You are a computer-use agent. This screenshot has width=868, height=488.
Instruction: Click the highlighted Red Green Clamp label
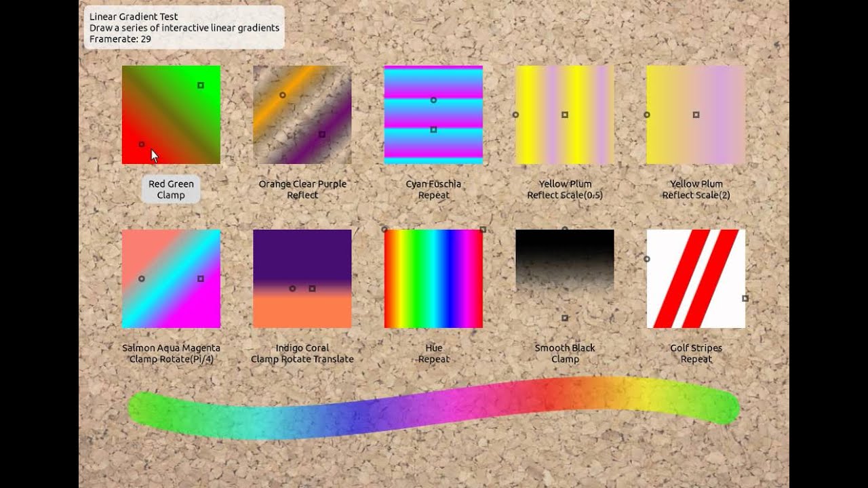pos(171,189)
